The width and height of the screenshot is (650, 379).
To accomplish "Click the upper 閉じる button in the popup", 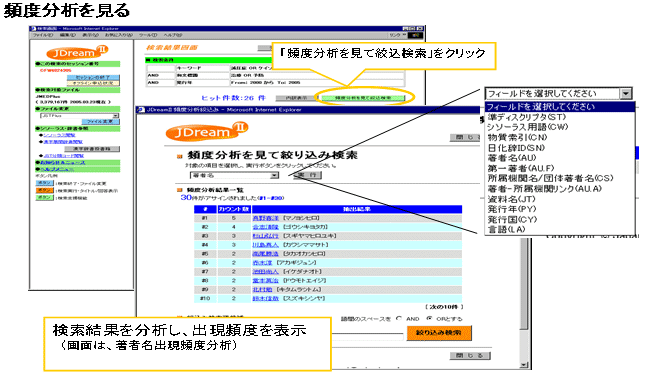I will [x=465, y=138].
